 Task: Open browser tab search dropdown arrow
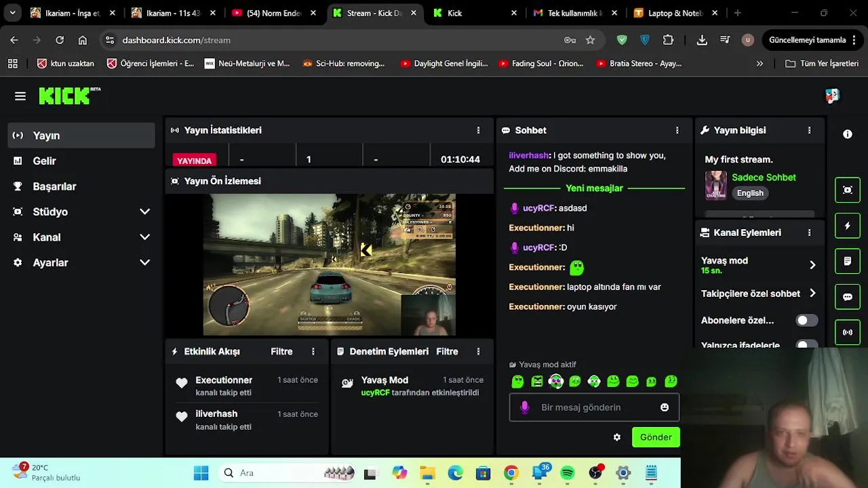click(12, 13)
